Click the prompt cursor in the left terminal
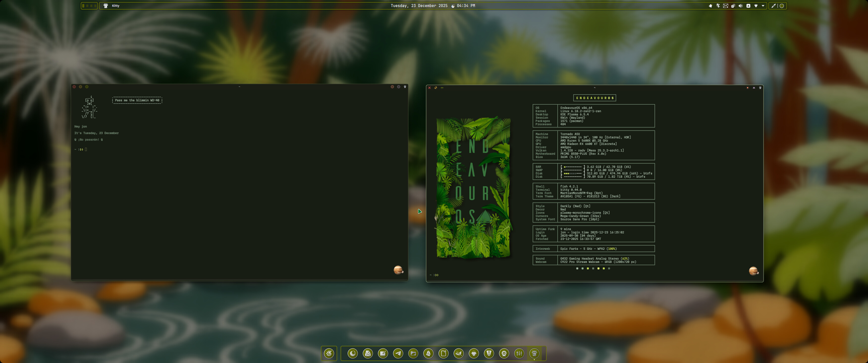Screen dimensions: 868x363 coord(86,149)
